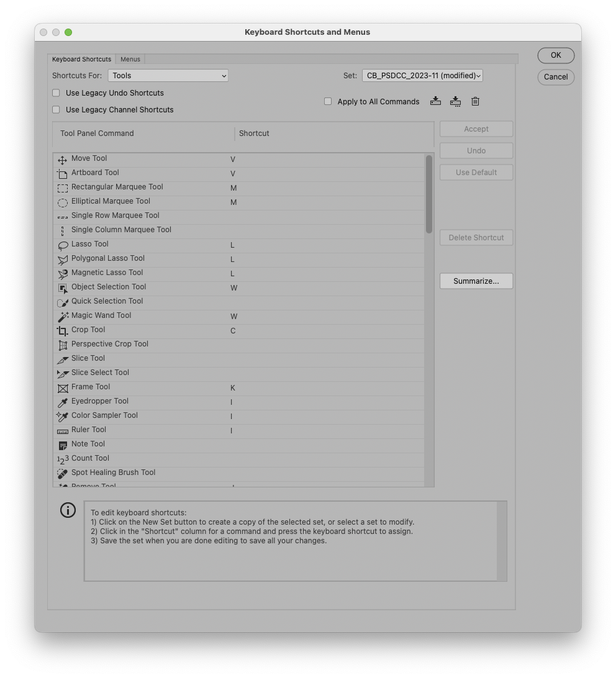Image resolution: width=616 pixels, height=678 pixels.
Task: Switch to the Menus tab
Action: coord(130,59)
